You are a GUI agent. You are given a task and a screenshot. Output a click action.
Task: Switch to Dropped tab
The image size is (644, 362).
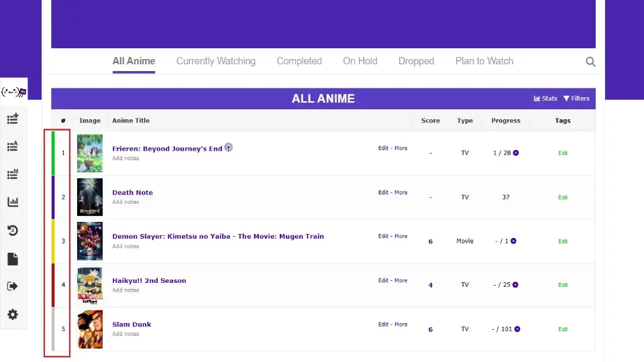pos(416,61)
